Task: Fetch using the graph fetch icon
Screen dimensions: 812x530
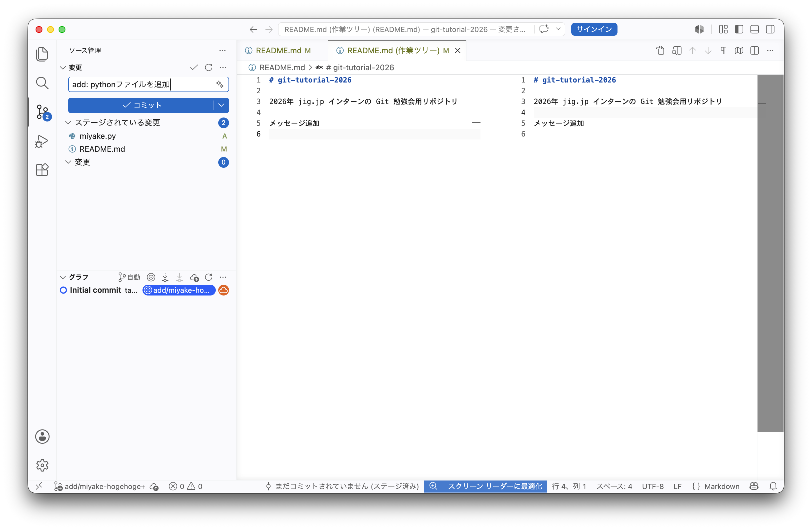Action: (x=165, y=277)
